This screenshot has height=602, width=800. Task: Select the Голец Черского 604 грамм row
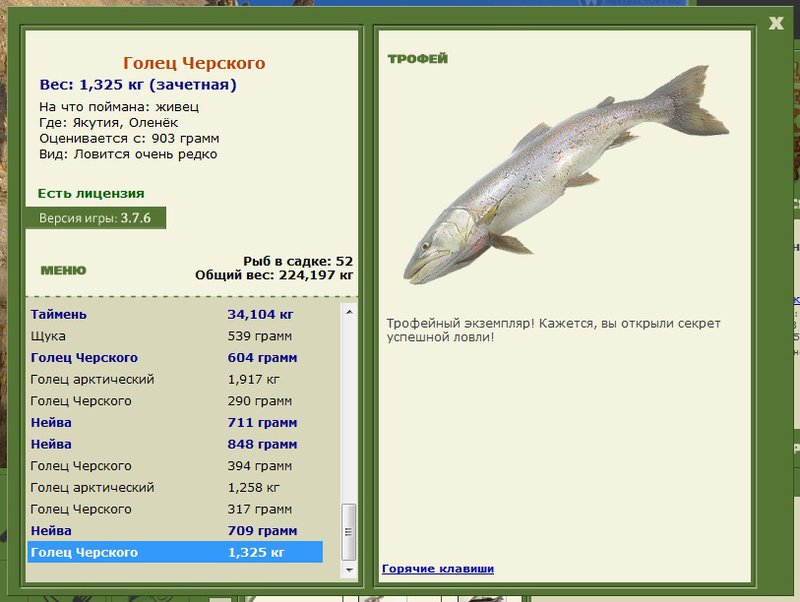pyautogui.click(x=175, y=358)
